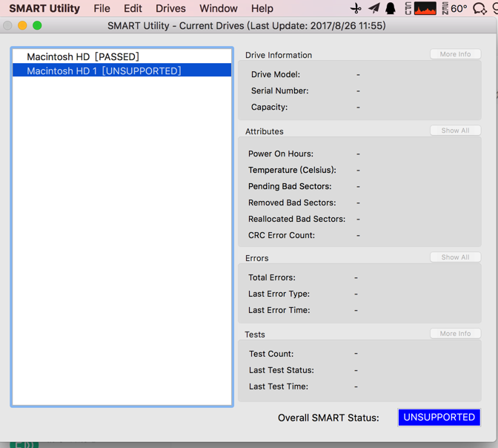Click the Power On Hours label
This screenshot has height=448, width=498.
tap(281, 154)
